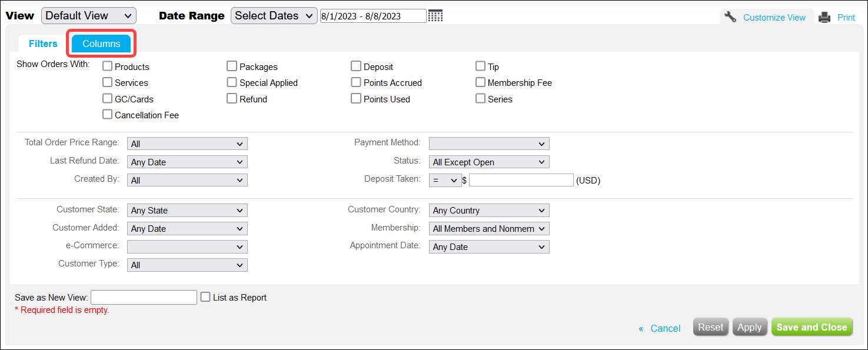Viewport: 868px width, 350px height.
Task: Click the date range text field
Action: click(373, 16)
